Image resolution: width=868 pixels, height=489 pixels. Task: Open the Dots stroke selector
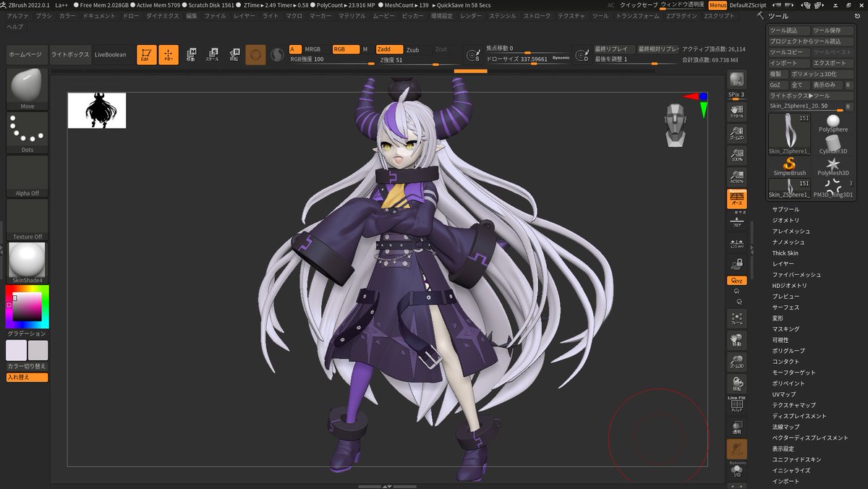coord(27,133)
